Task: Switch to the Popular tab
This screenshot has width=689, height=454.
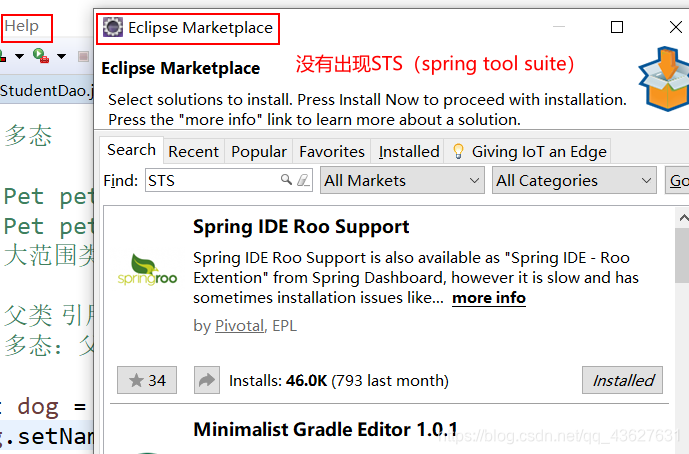Action: (259, 152)
